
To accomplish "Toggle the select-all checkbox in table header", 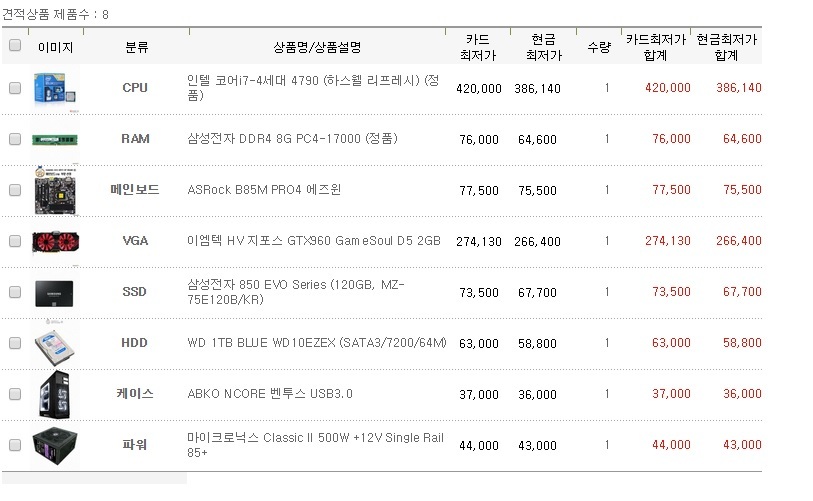I will point(15,46).
